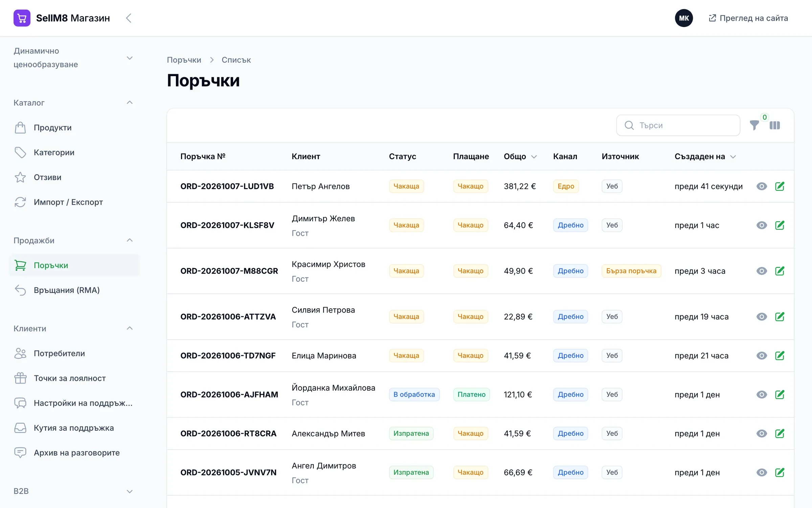Expand Динамично ценообразуване section
The width and height of the screenshot is (812, 508).
click(x=130, y=58)
